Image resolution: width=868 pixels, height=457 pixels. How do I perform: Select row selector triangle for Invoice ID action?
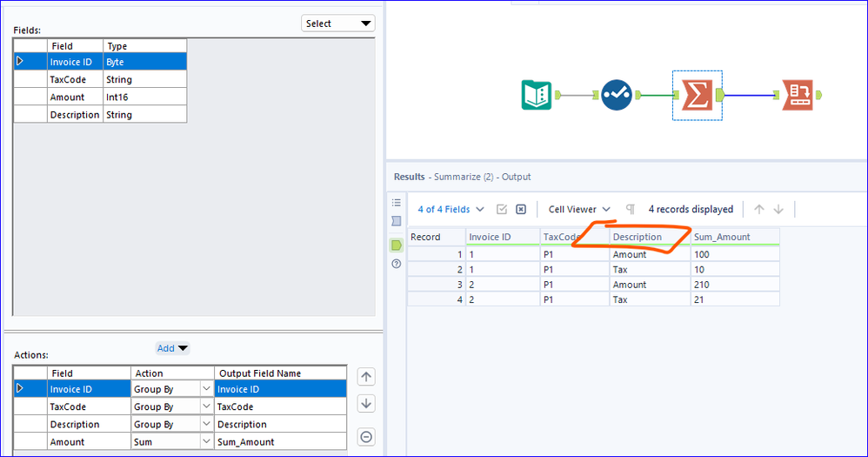coord(20,388)
